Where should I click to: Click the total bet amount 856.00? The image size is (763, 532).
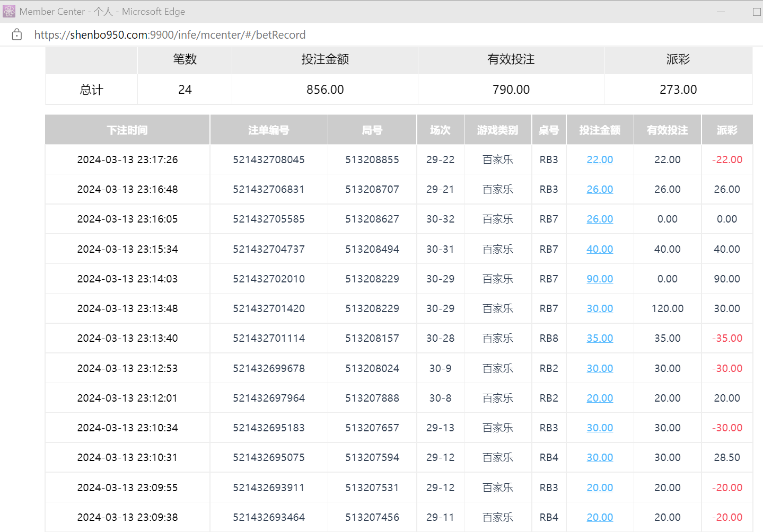[x=325, y=90]
